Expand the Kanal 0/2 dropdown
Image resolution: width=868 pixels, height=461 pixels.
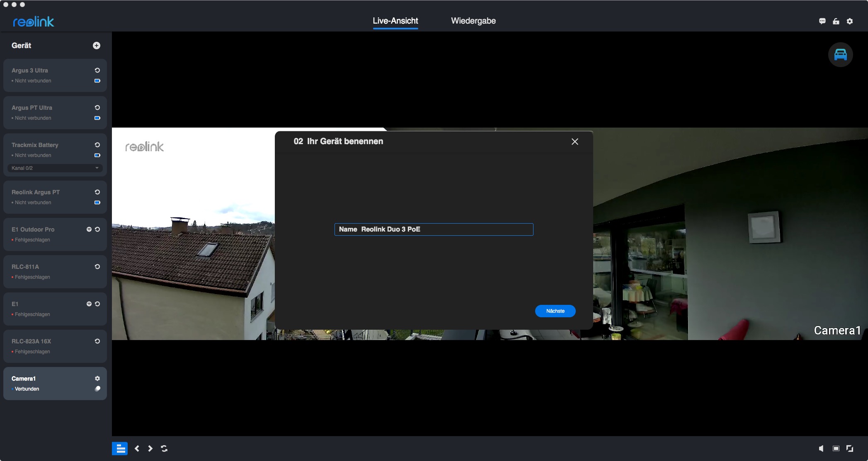pyautogui.click(x=55, y=168)
